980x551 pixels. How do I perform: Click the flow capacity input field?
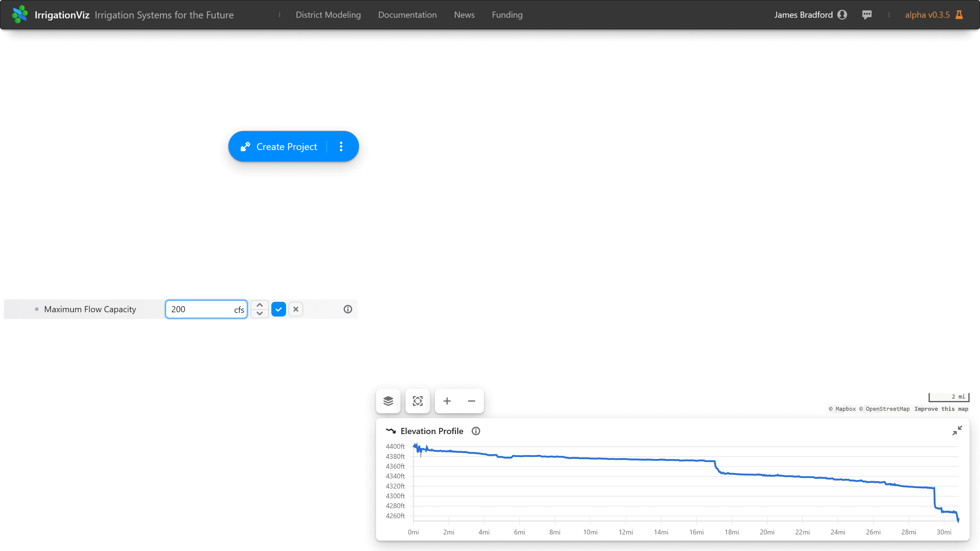coord(200,309)
